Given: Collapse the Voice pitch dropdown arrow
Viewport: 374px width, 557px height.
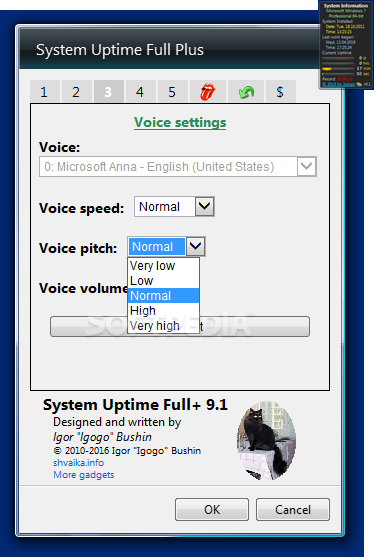Looking at the screenshot, I should (x=196, y=246).
